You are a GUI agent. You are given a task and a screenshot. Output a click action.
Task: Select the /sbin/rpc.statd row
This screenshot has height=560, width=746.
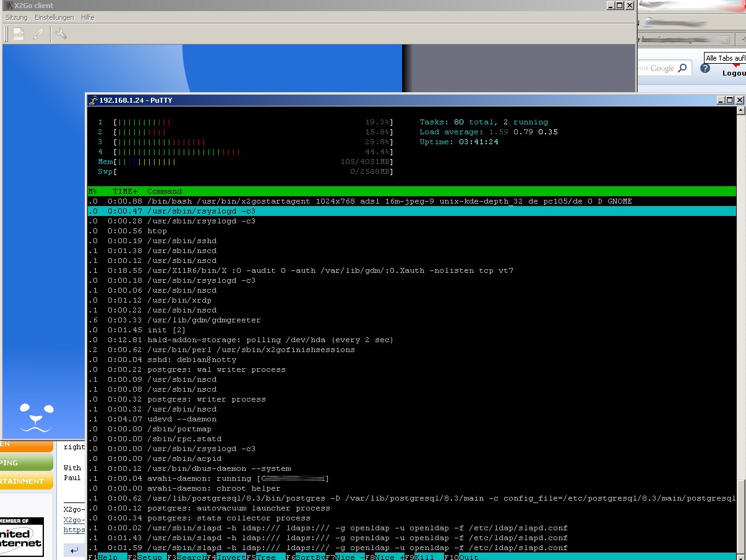[412, 439]
